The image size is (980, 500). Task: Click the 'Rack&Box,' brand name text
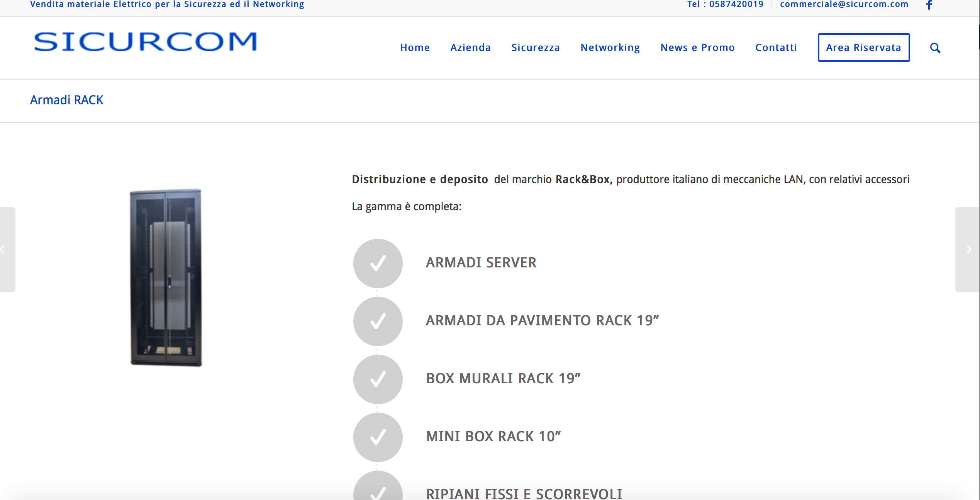point(584,179)
